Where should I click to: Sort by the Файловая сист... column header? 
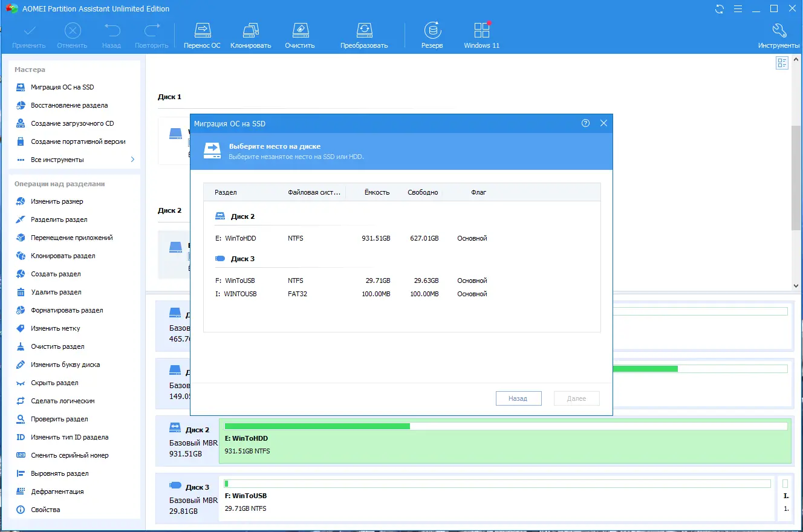point(314,192)
